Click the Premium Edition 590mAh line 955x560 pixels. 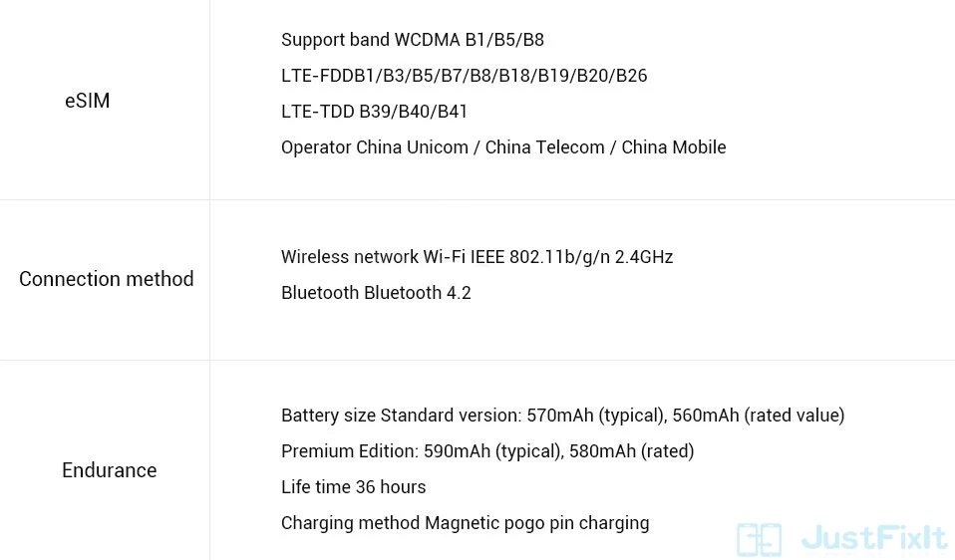[x=487, y=451]
